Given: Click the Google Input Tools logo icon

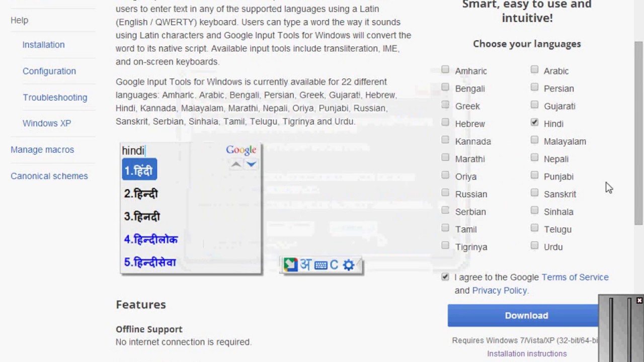Looking at the screenshot, I should [290, 264].
